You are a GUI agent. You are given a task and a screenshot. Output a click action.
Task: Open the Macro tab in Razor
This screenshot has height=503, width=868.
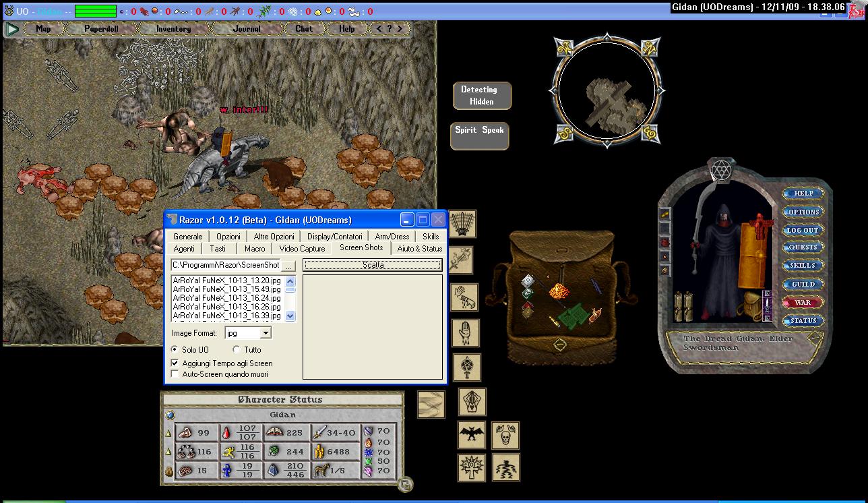click(255, 249)
